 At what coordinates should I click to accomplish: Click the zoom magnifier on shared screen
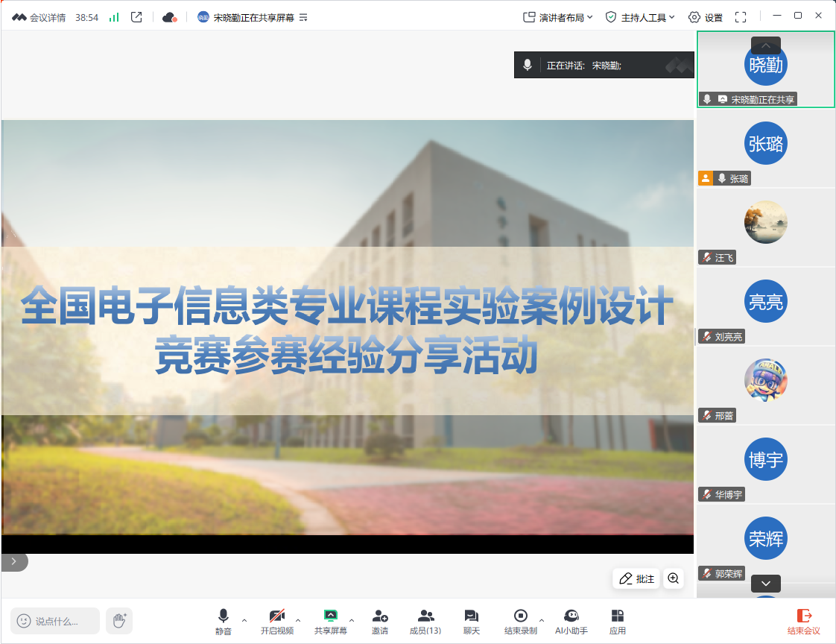click(x=674, y=578)
